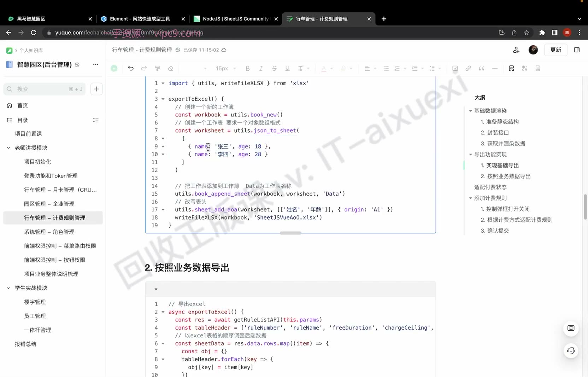Click the undo arrow in editor toolbar
This screenshot has height=377, width=588.
click(x=131, y=68)
